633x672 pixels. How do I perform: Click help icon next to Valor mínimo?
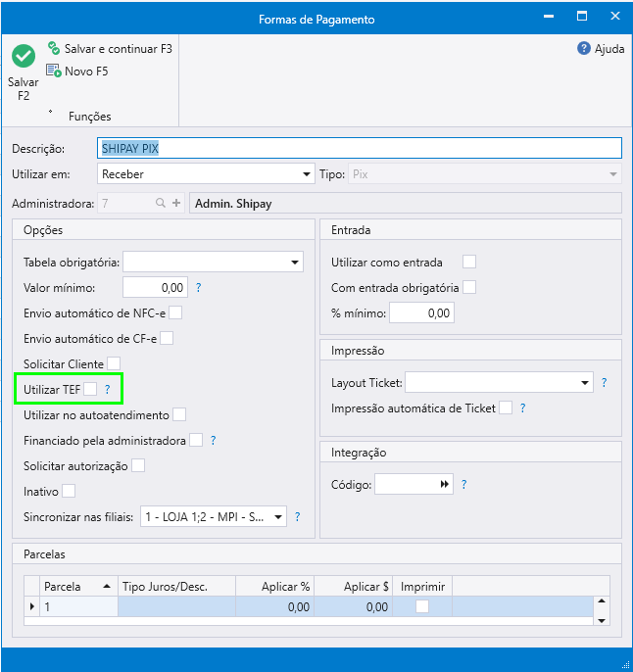coord(198,287)
